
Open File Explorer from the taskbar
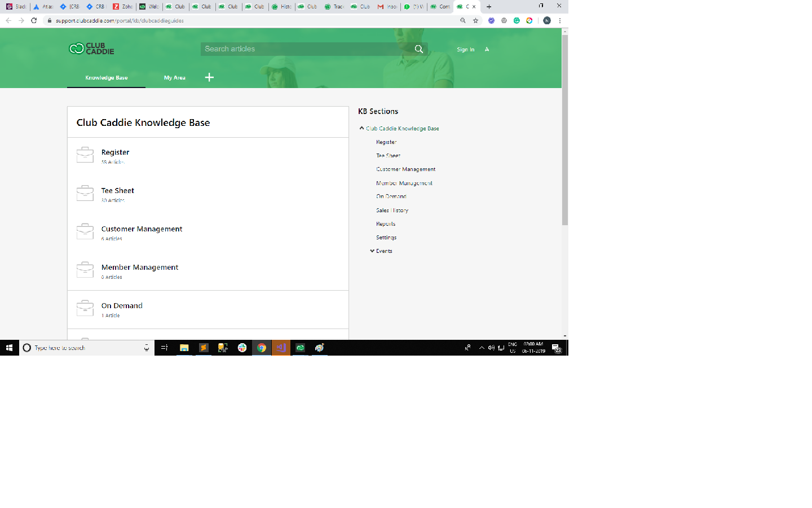point(184,348)
